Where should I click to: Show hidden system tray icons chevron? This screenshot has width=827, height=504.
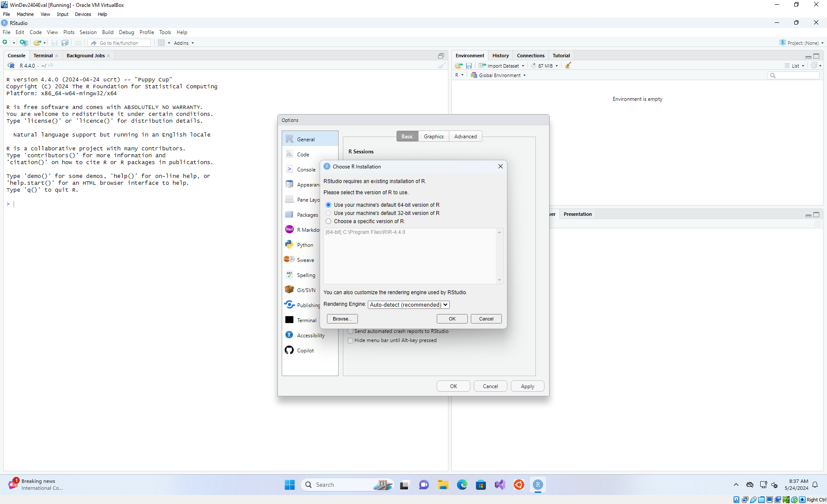(x=736, y=485)
